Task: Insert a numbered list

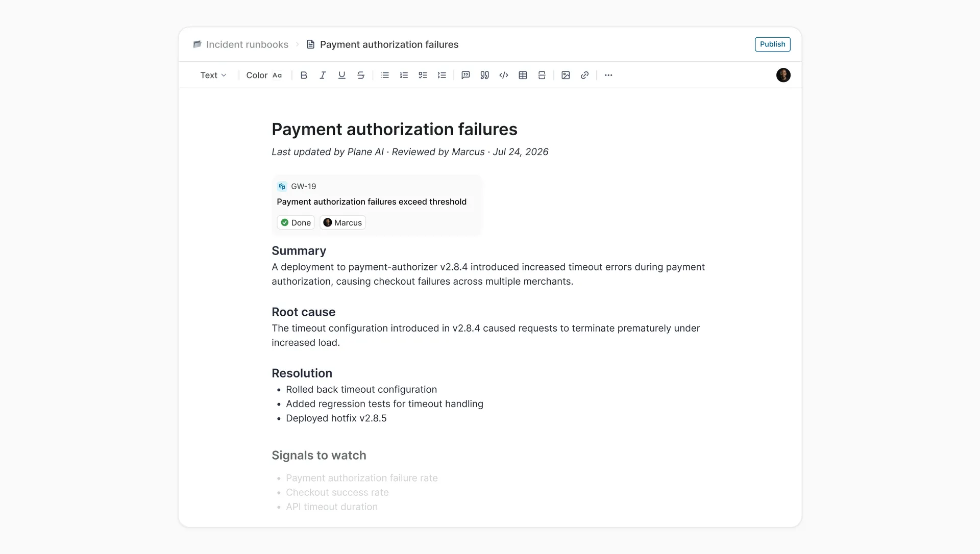Action: [404, 75]
